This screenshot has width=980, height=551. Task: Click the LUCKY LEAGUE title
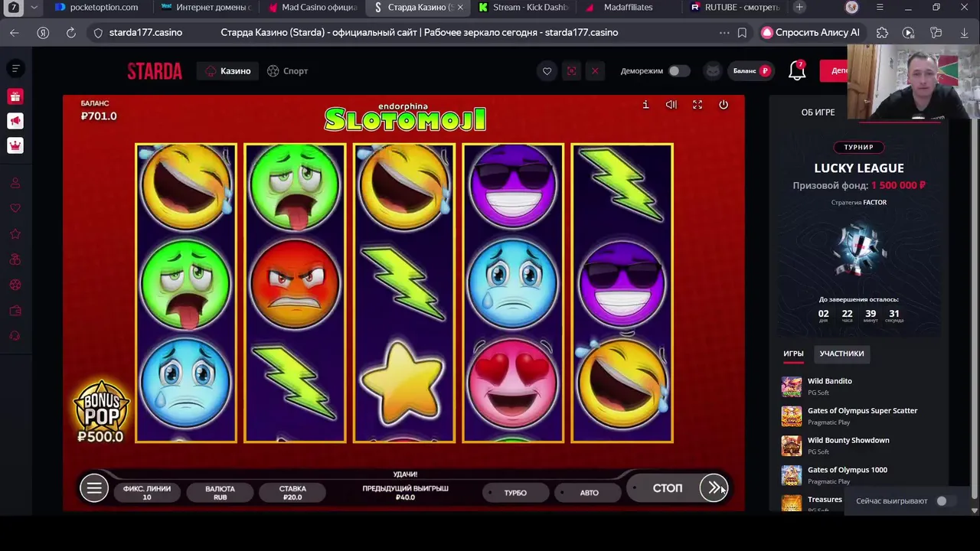[859, 168]
